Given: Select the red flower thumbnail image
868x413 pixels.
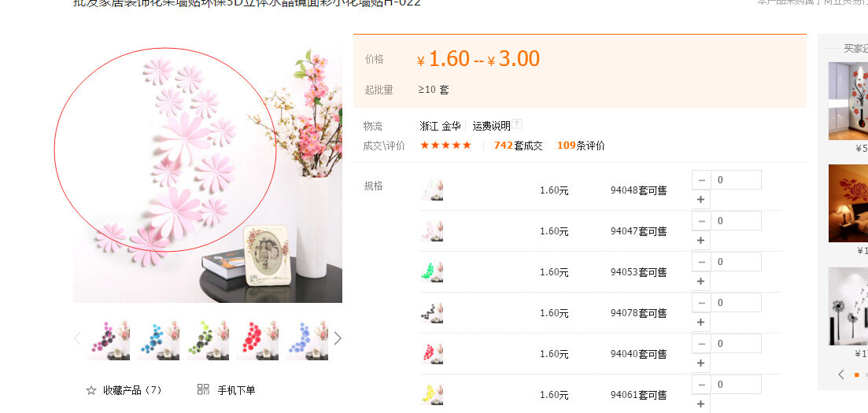Looking at the screenshot, I should 257,340.
